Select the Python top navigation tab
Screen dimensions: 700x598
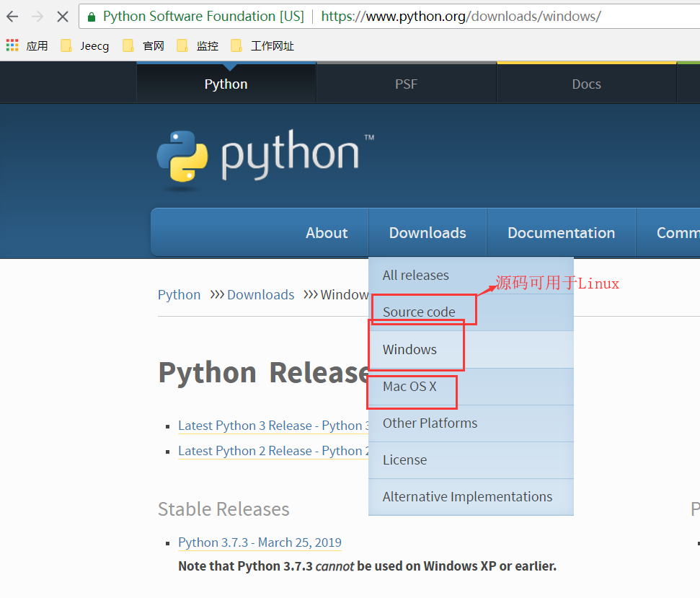(226, 84)
